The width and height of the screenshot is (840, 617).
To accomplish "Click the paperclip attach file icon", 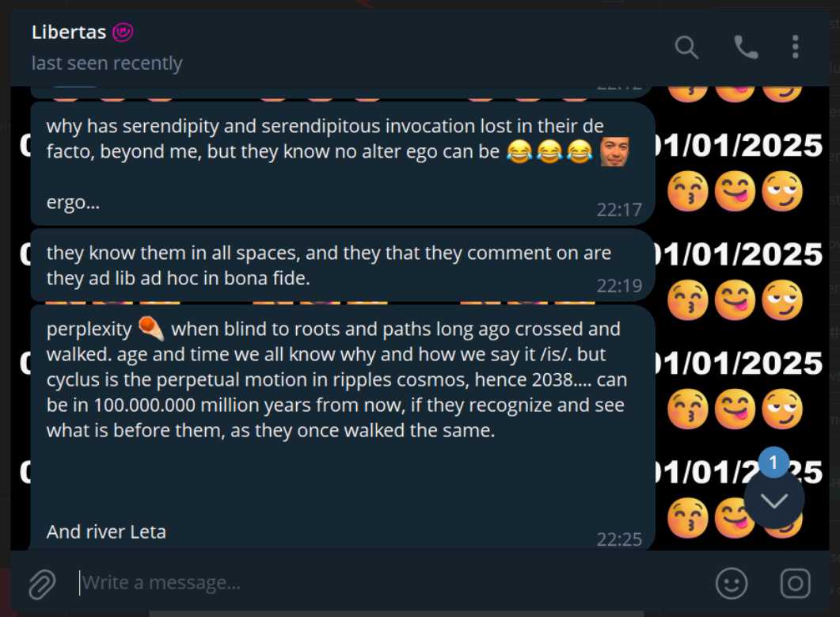I will [41, 584].
